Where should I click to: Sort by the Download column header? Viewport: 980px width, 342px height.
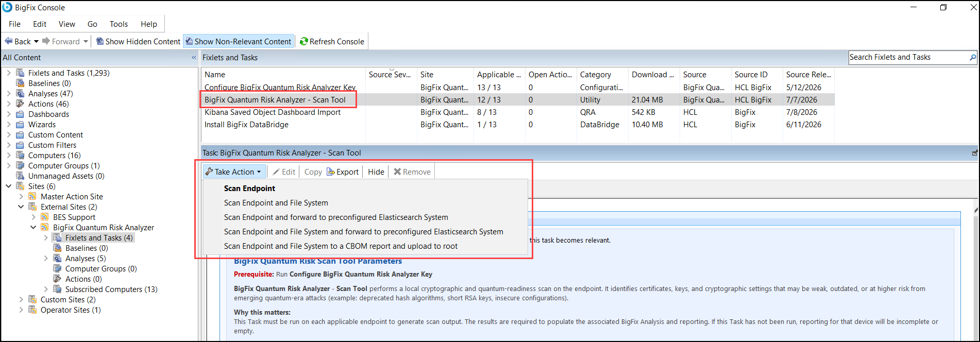tap(653, 75)
